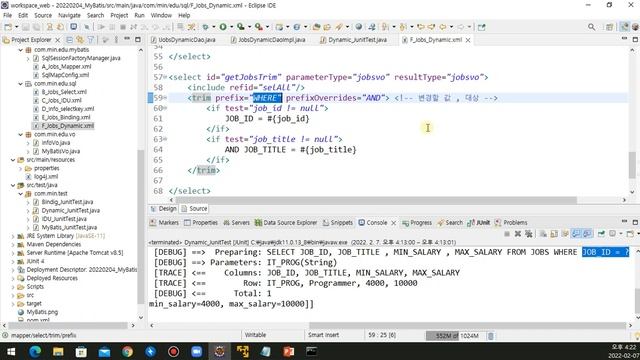The image size is (640, 360).
Task: Select SqlMapConfig.xml in the tree
Action: [65, 75]
